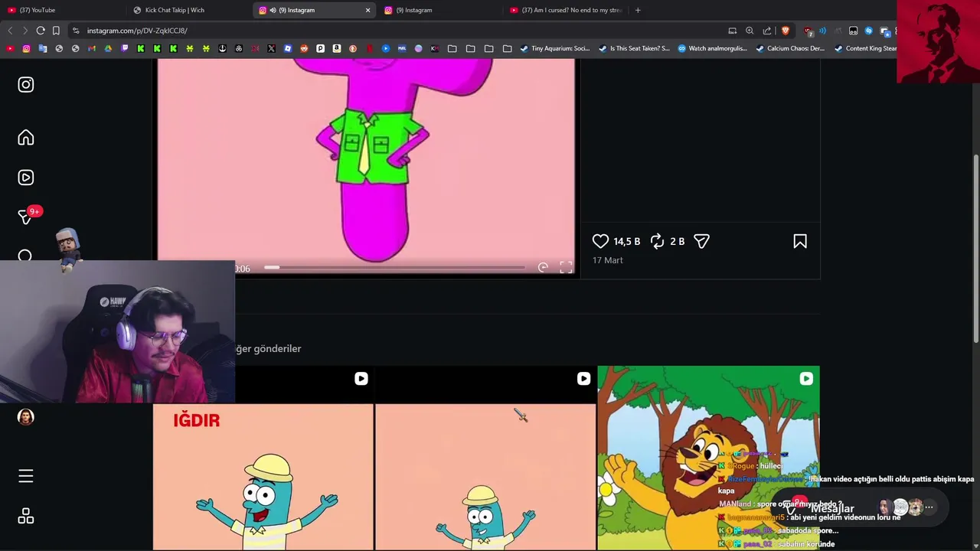Open the middle blue character video thumbnail
Screen dimensions: 980x551
[485, 459]
